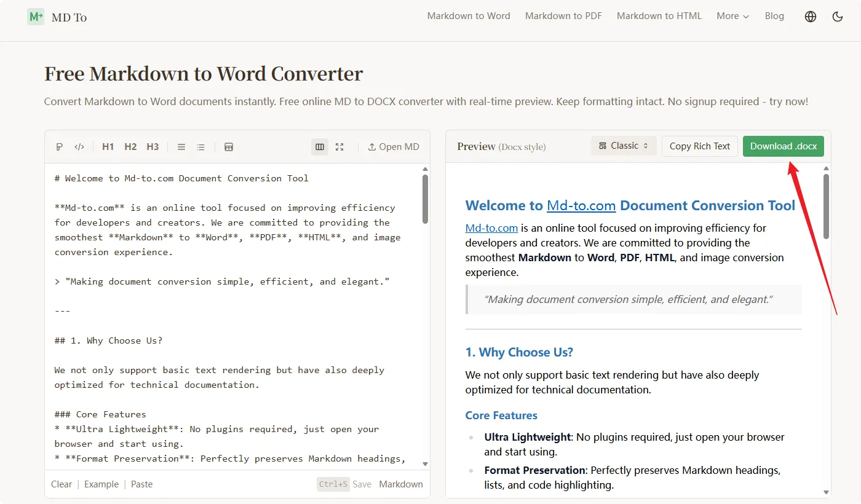Toggle bold formatting in the editor toolbar
This screenshot has height=504, width=861.
coord(59,146)
